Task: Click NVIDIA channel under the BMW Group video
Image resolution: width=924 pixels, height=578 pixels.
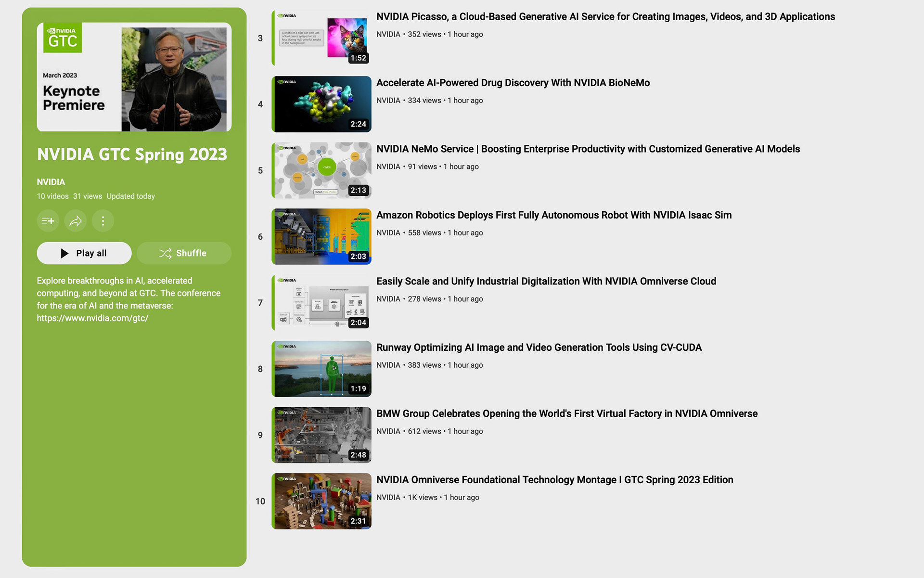Action: tap(388, 431)
